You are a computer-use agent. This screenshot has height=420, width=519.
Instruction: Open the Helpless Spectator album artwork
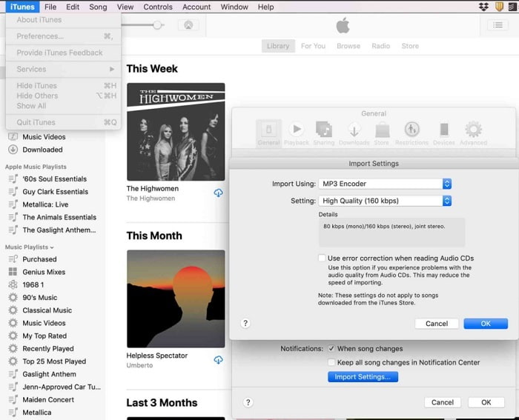[x=176, y=299]
